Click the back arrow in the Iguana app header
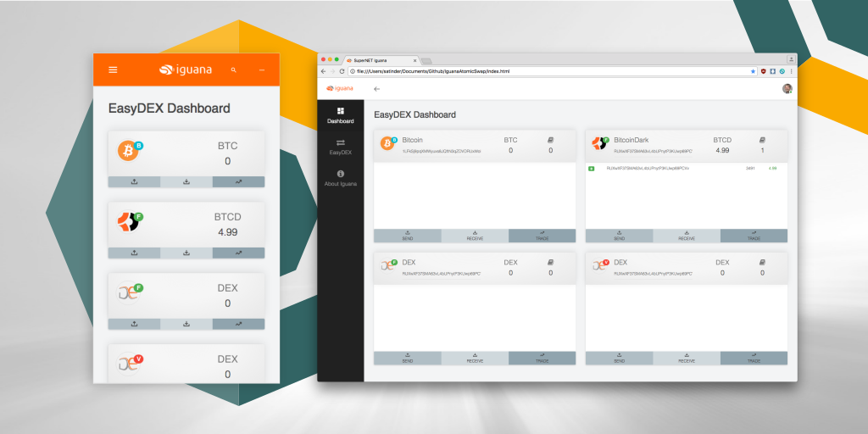This screenshot has width=868, height=434. [377, 88]
